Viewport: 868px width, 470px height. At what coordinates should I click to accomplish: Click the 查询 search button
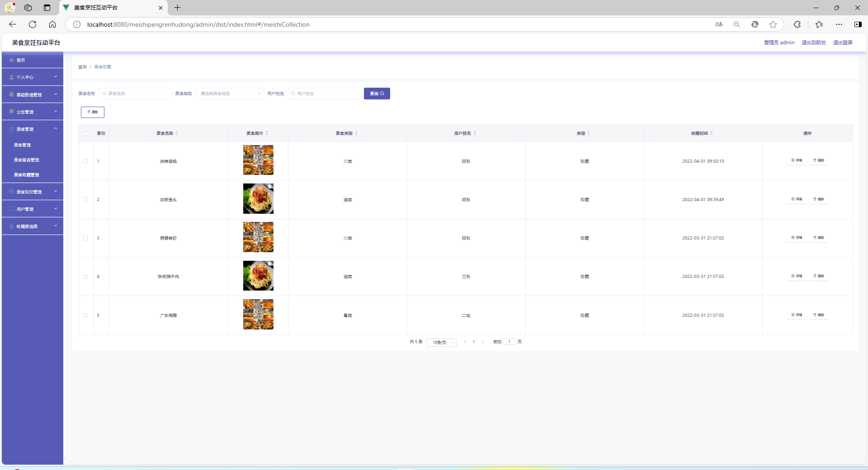[377, 94]
